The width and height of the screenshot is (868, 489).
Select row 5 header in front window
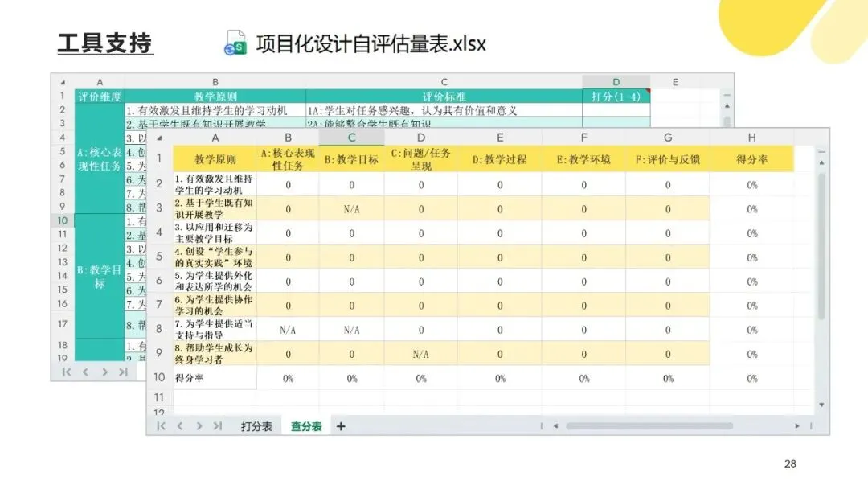pos(159,257)
